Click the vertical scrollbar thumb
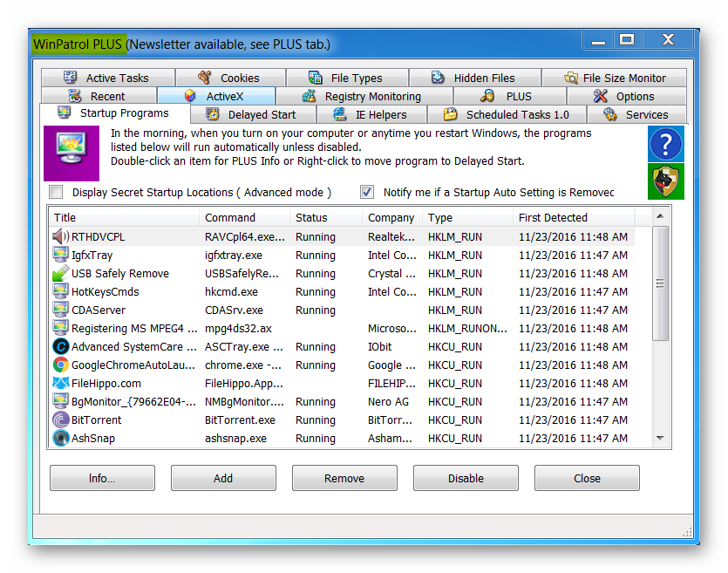Screen dimensions: 728x573 pos(660,283)
